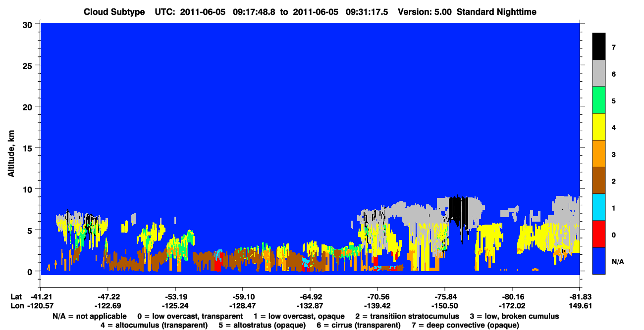Click the orange colorbar swatch for type 3

click(599, 154)
